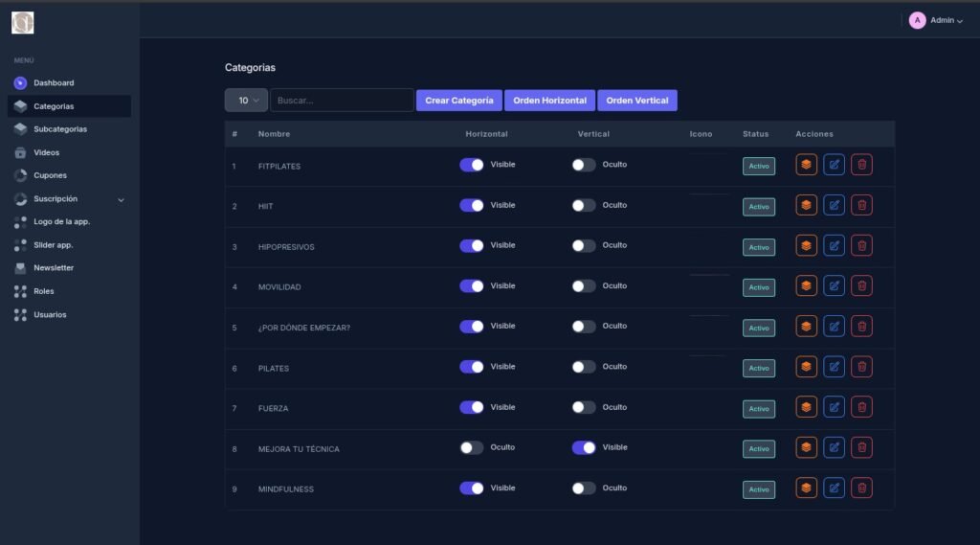This screenshot has height=545, width=980.
Task: Click the red trash icon for MOVILIDAD
Action: (x=861, y=285)
